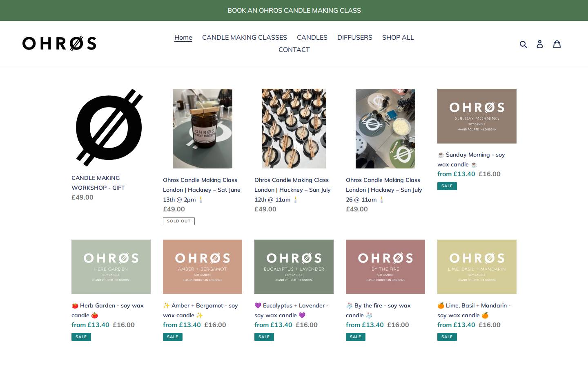Open the Herb Garden candle image
This screenshot has height=368, width=588.
[x=111, y=267]
